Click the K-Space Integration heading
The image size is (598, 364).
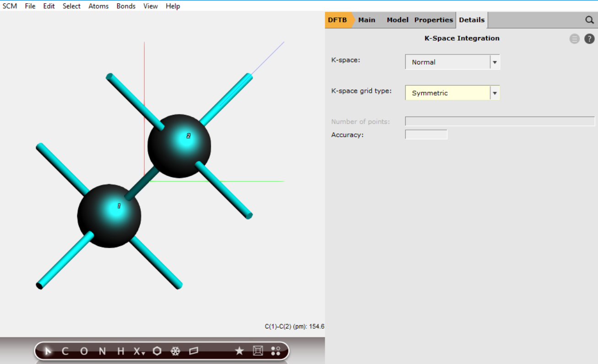tap(462, 38)
